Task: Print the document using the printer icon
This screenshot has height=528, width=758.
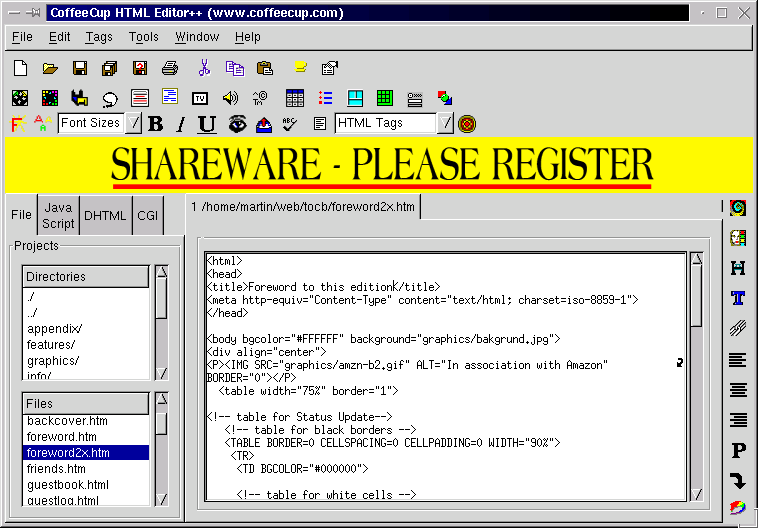Action: (170, 68)
